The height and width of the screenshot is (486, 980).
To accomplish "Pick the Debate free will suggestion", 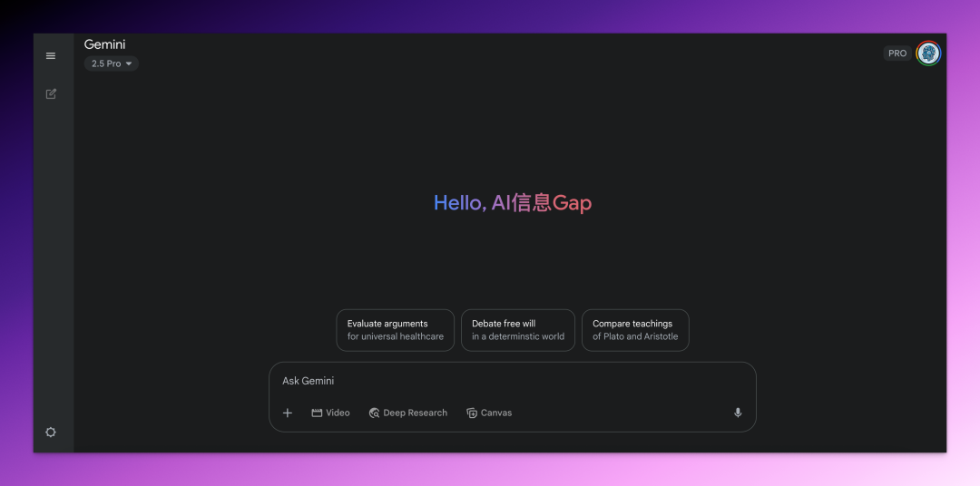I will tap(517, 330).
